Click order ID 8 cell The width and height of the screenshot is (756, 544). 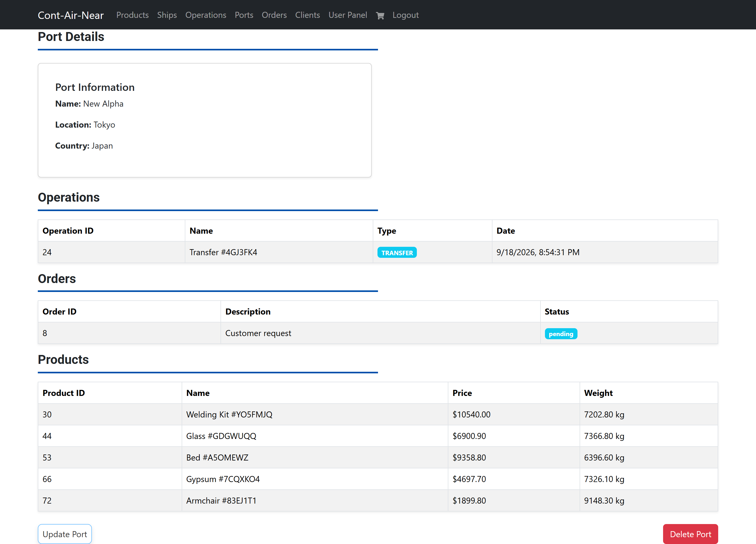(129, 333)
